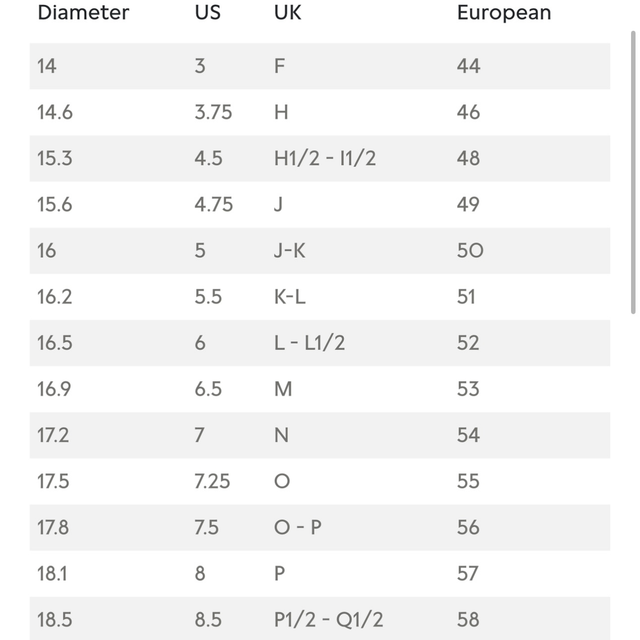Viewport: 640px width, 640px height.
Task: Click the 16.9 diameter cell
Action: [54, 389]
